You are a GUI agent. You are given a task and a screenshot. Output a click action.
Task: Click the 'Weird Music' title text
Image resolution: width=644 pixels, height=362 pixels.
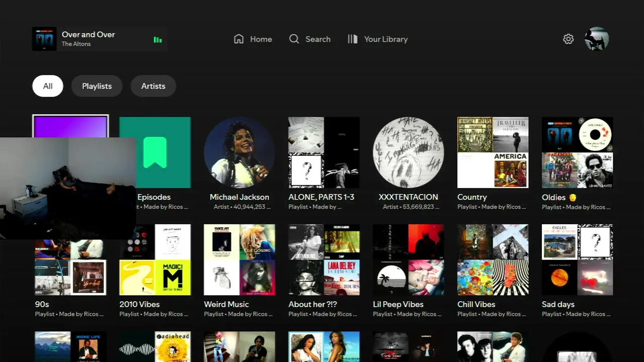[x=226, y=304]
